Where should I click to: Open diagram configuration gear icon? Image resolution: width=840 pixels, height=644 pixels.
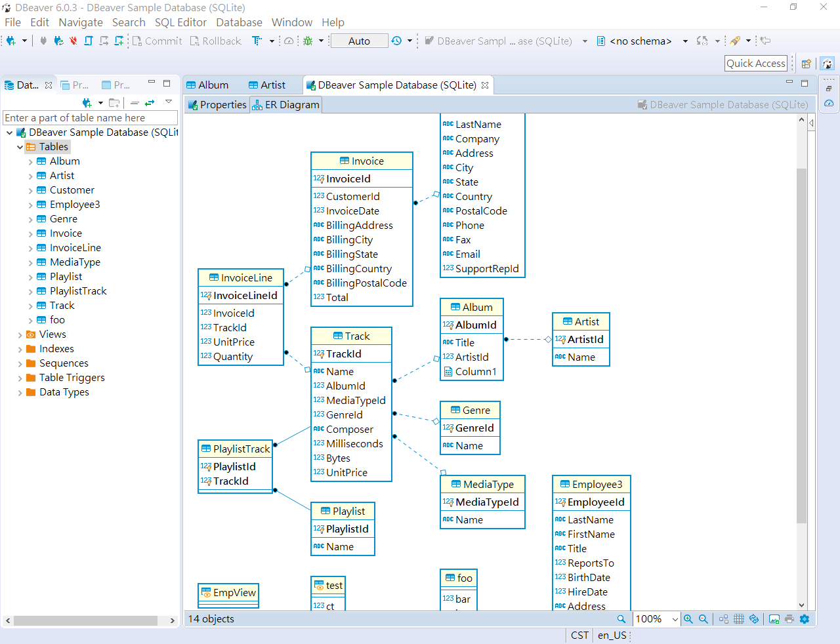point(805,619)
